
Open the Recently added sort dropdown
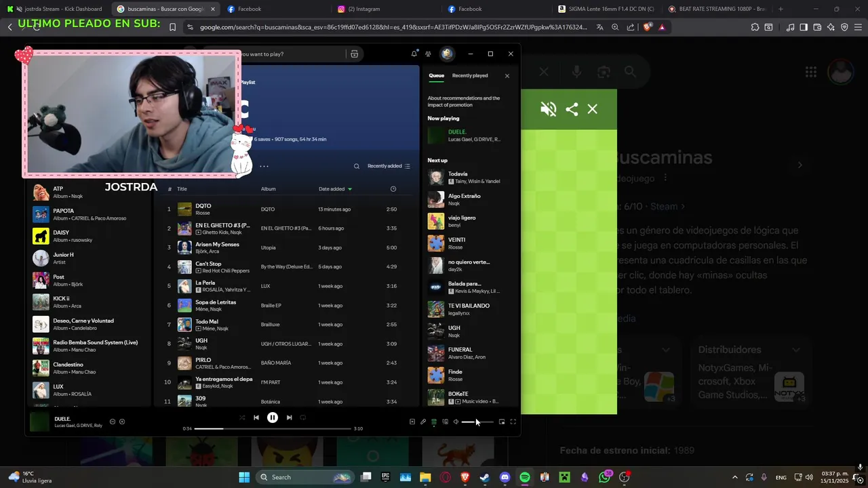(x=389, y=166)
